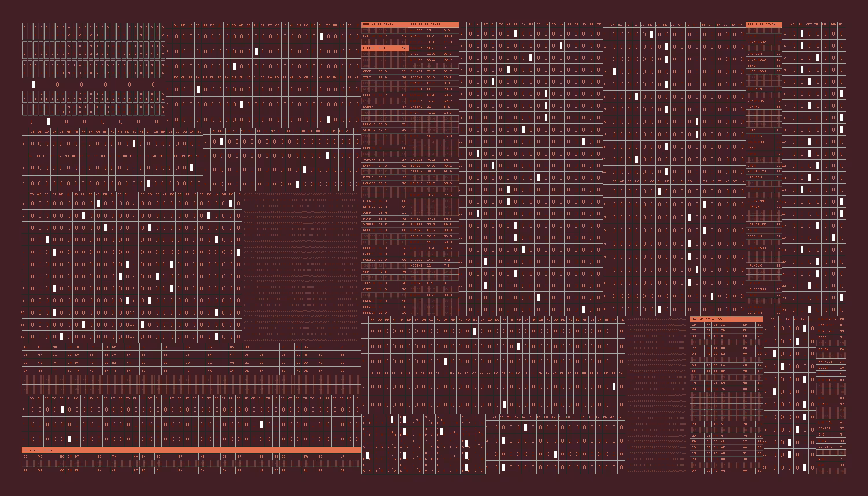
Task: Select the XMSMLK cell
Action: point(369,130)
